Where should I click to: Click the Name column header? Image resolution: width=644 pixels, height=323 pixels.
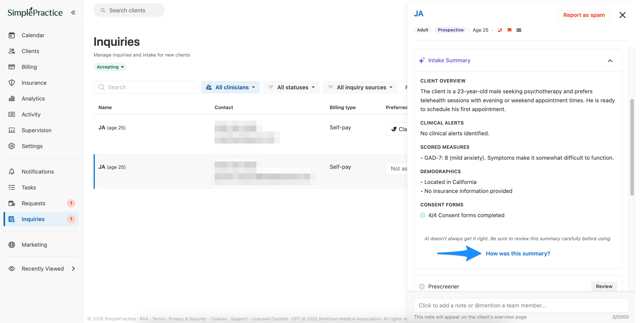[105, 107]
